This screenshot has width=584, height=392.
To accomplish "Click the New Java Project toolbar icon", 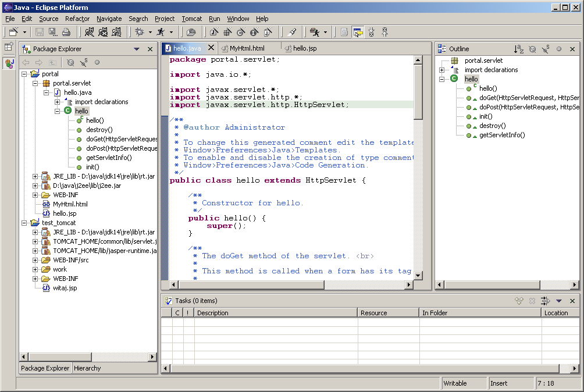I will click(214, 32).
